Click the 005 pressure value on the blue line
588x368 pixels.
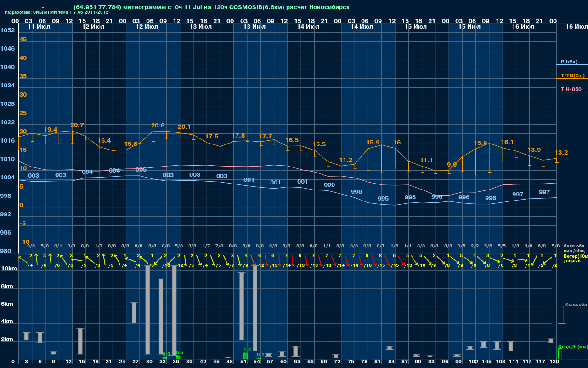141,170
